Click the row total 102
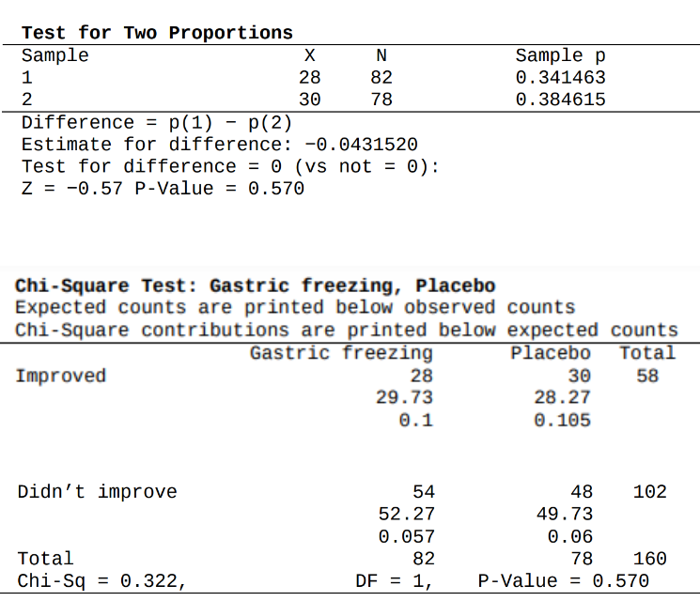 point(649,492)
